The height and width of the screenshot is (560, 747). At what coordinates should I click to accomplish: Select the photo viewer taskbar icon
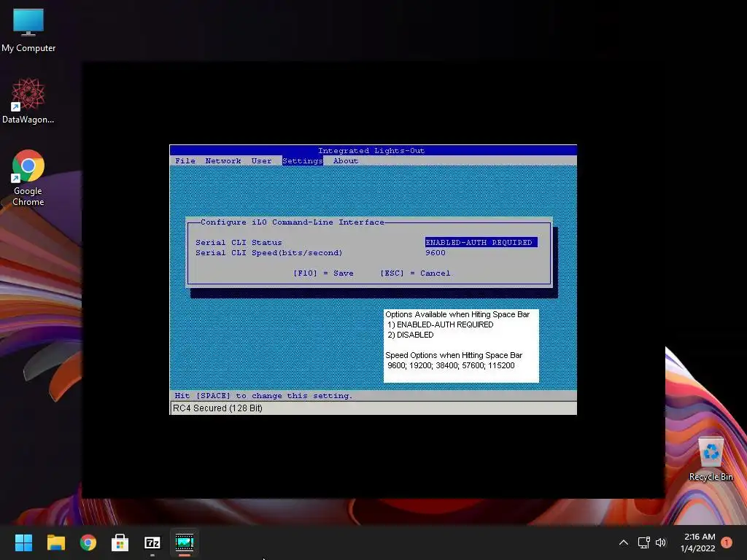(185, 542)
